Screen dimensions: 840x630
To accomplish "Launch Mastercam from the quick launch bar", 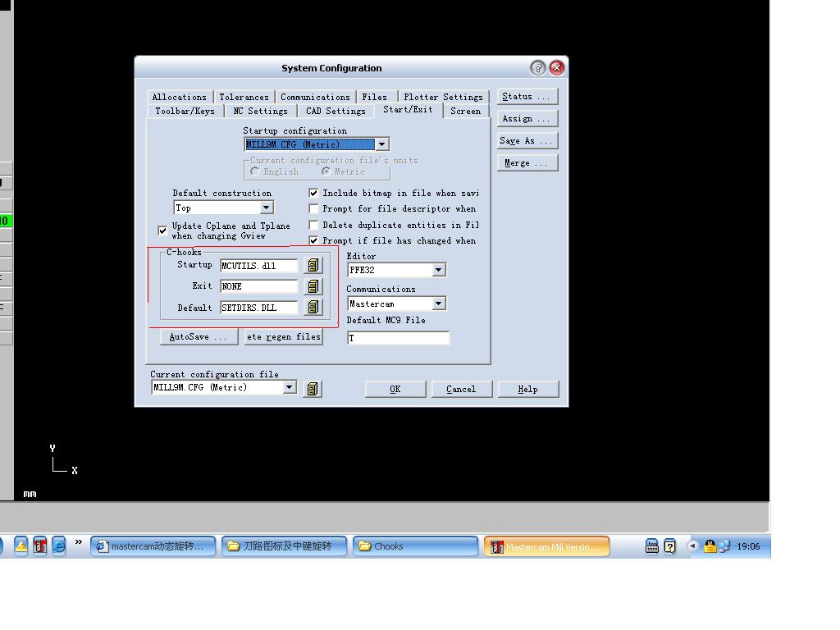I will [39, 546].
